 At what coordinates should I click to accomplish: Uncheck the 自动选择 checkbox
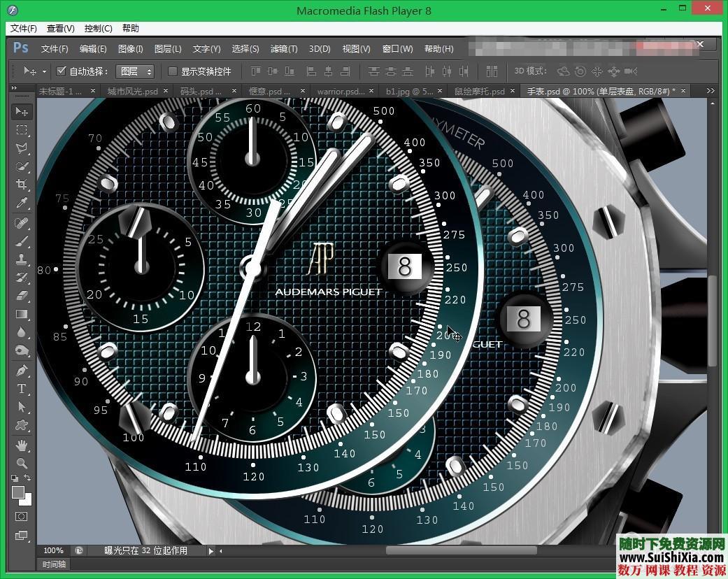coord(62,71)
